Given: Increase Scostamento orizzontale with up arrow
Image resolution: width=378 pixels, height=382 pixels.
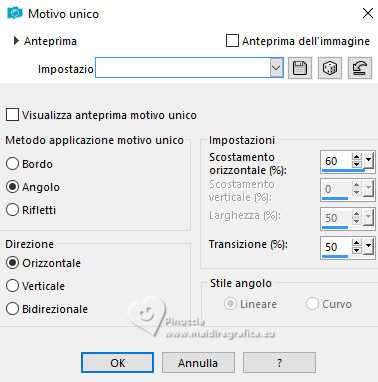Looking at the screenshot, I should (357, 157).
